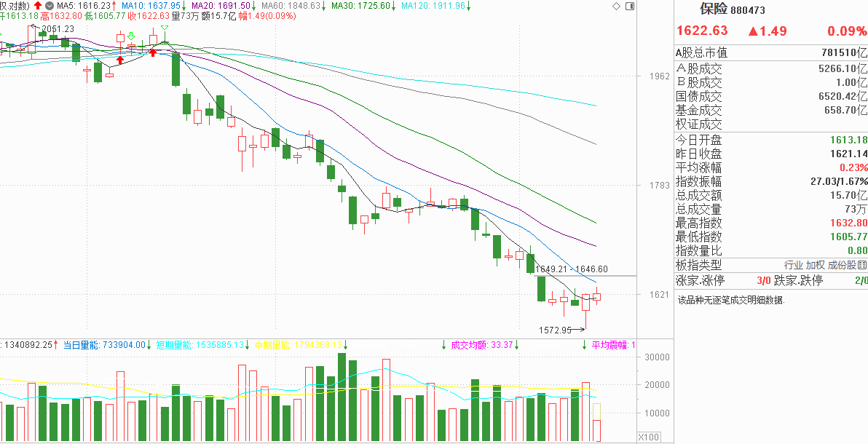Click the 板指类型 row in the panel
The width and height of the screenshot is (868, 444).
click(770, 265)
